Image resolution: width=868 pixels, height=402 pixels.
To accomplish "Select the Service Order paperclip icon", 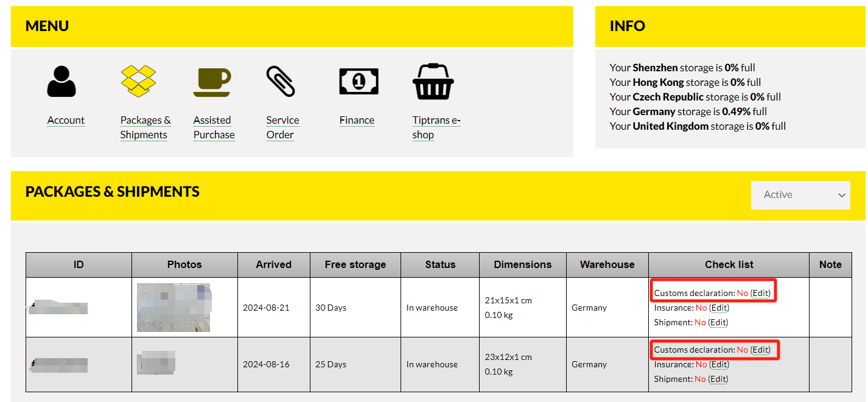I will click(281, 82).
